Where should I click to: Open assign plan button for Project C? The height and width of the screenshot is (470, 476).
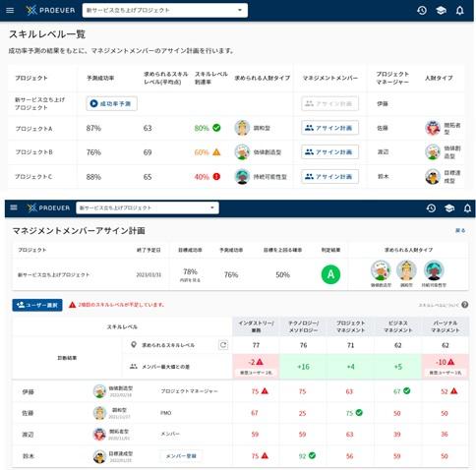click(329, 176)
